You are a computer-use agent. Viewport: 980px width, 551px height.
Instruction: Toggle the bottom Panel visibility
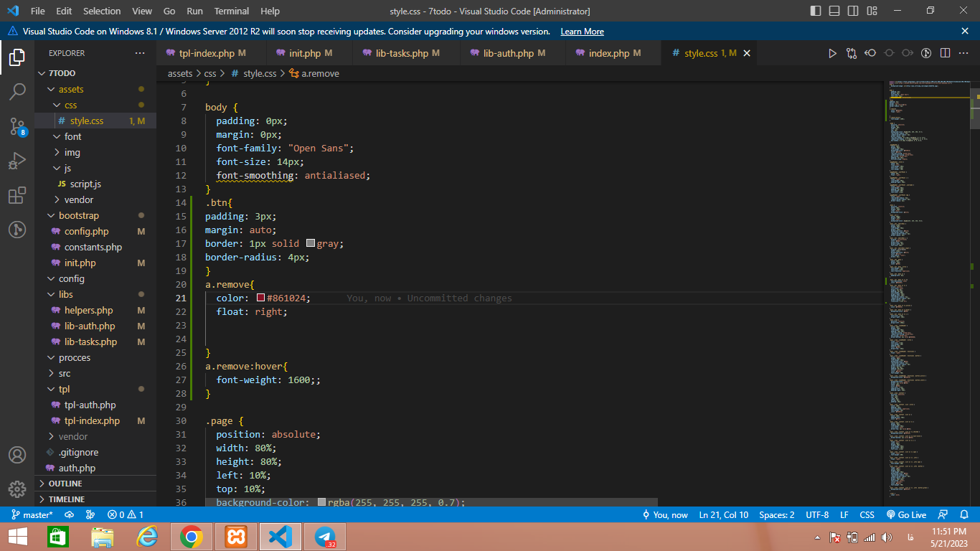click(834, 11)
